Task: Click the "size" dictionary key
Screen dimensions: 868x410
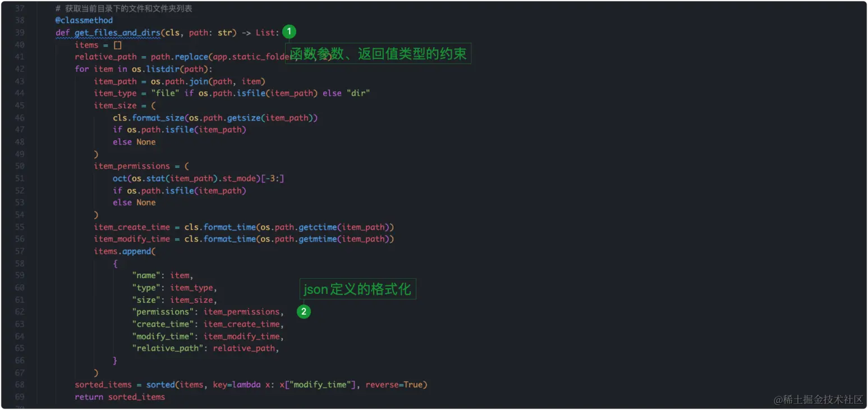Action: (146, 300)
